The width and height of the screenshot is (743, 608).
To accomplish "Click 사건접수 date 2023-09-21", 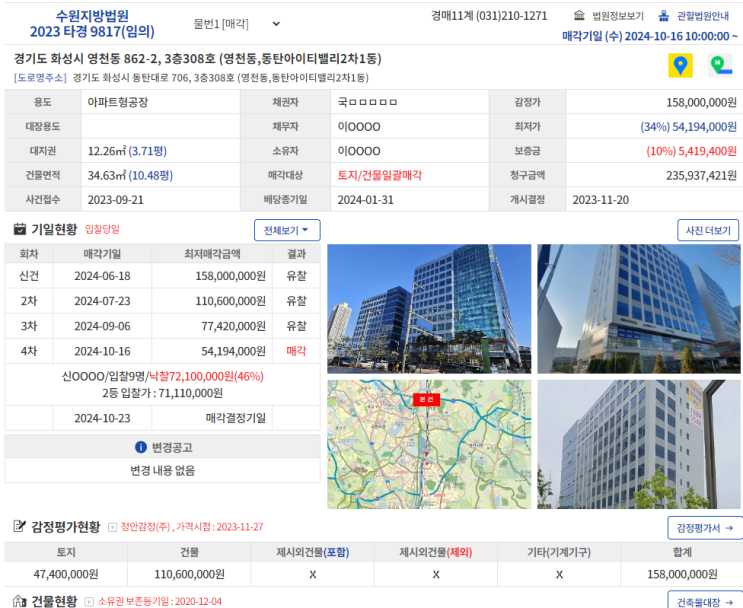I will [x=116, y=200].
